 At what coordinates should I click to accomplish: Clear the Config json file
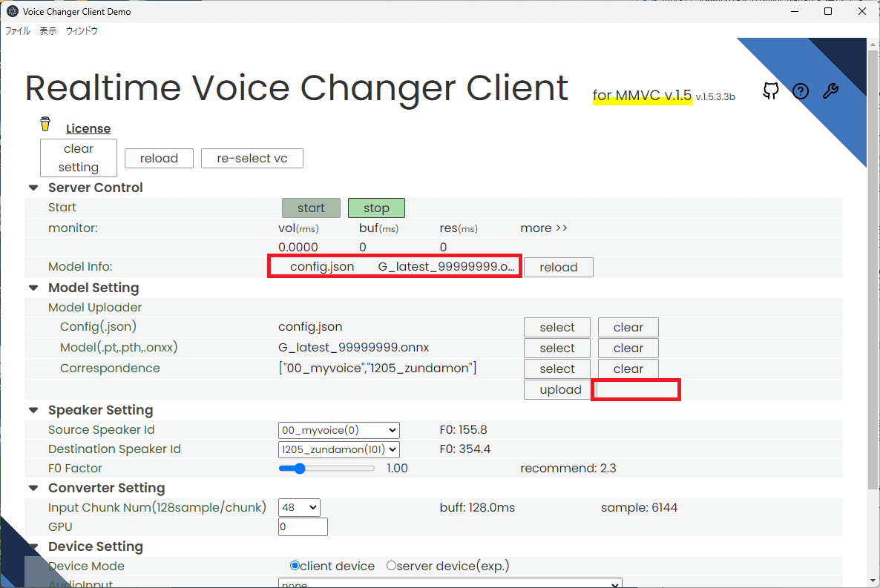click(628, 327)
